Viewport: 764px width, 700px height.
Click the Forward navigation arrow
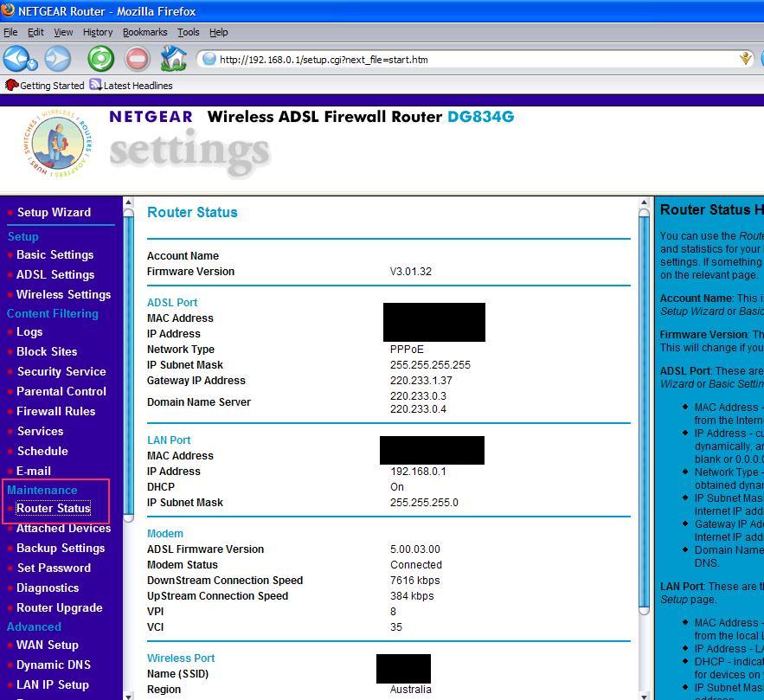coord(57,59)
